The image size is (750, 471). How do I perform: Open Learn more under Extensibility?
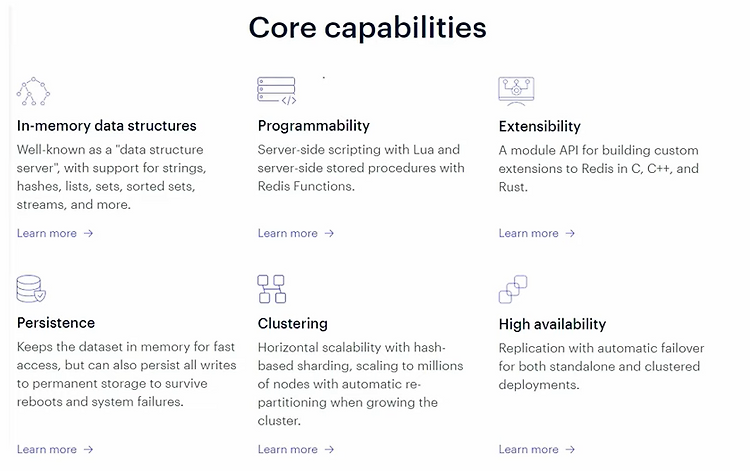(x=537, y=233)
